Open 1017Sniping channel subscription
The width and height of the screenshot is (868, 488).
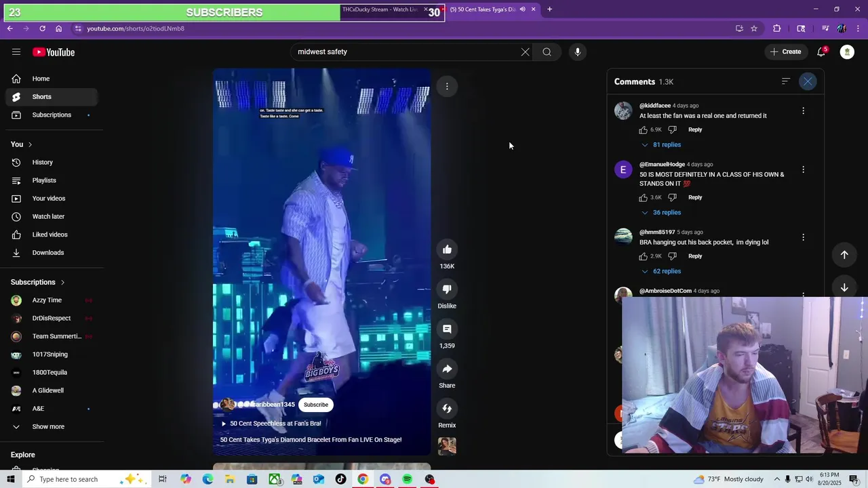(52, 354)
